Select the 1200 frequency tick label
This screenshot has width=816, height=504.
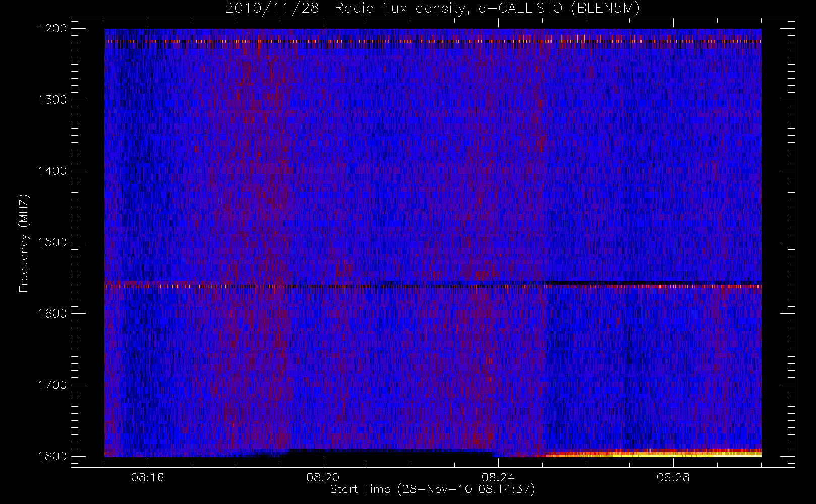pos(52,29)
